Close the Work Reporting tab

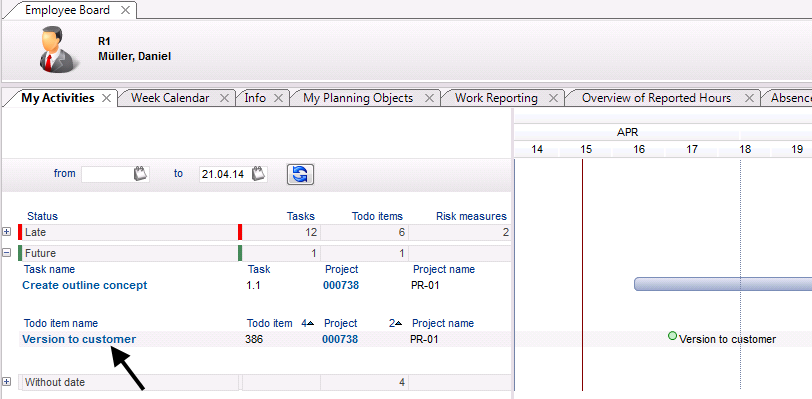[x=554, y=98]
